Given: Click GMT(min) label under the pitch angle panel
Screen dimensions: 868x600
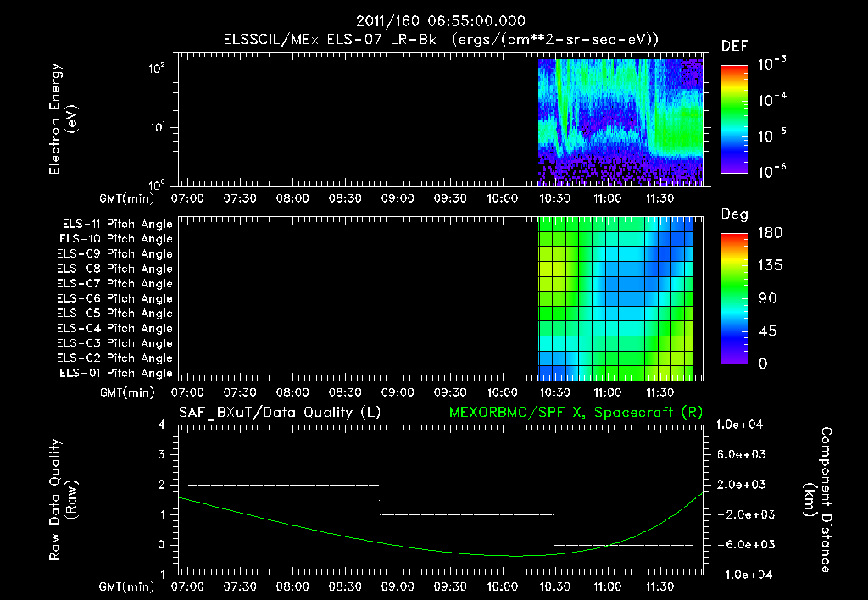Looking at the screenshot, I should pyautogui.click(x=127, y=393).
